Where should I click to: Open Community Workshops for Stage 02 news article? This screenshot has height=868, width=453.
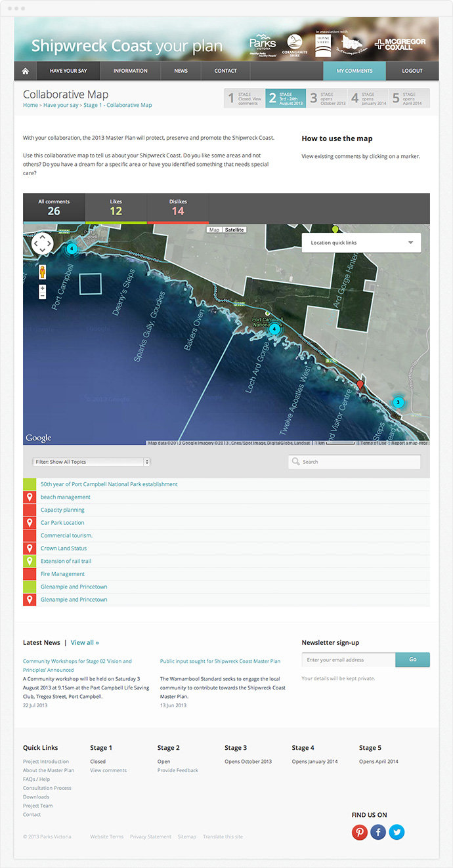[x=77, y=665]
